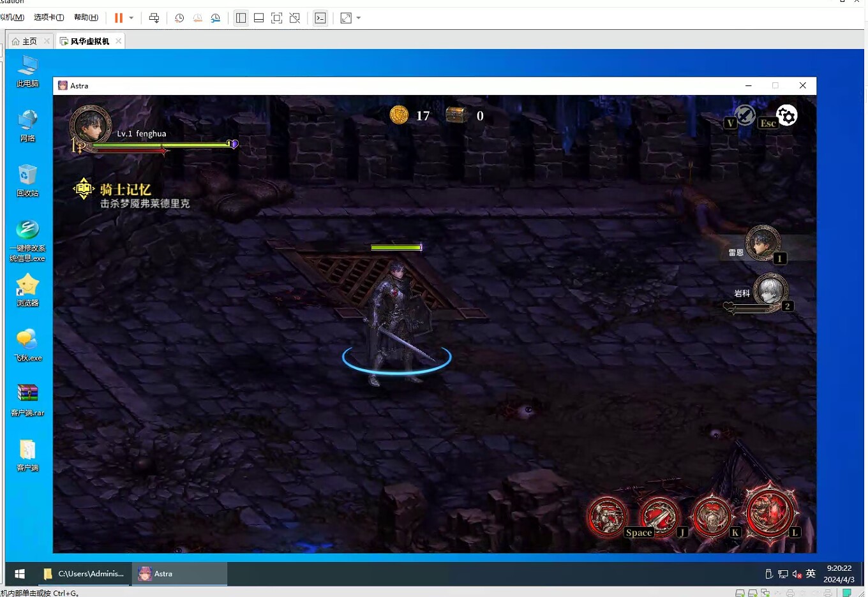Open the taskbar clock and date

pyautogui.click(x=839, y=574)
